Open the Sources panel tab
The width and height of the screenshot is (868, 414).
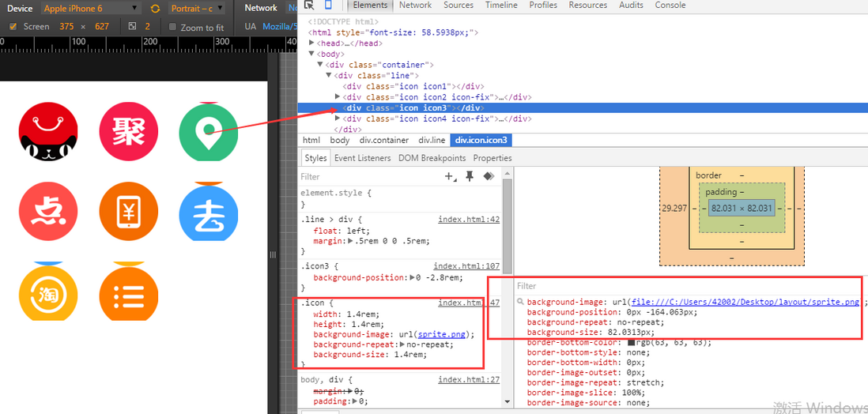pyautogui.click(x=458, y=5)
